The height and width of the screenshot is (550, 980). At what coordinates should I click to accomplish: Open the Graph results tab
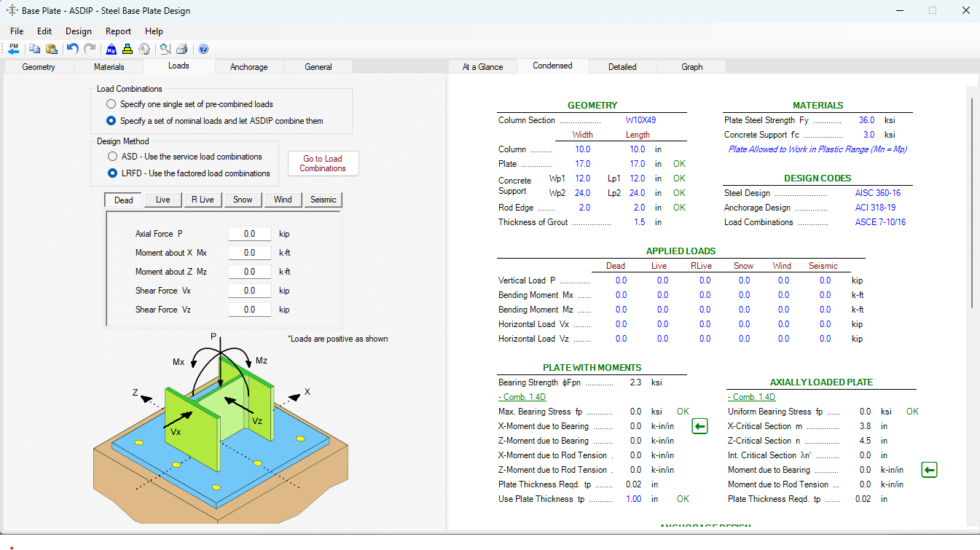692,67
